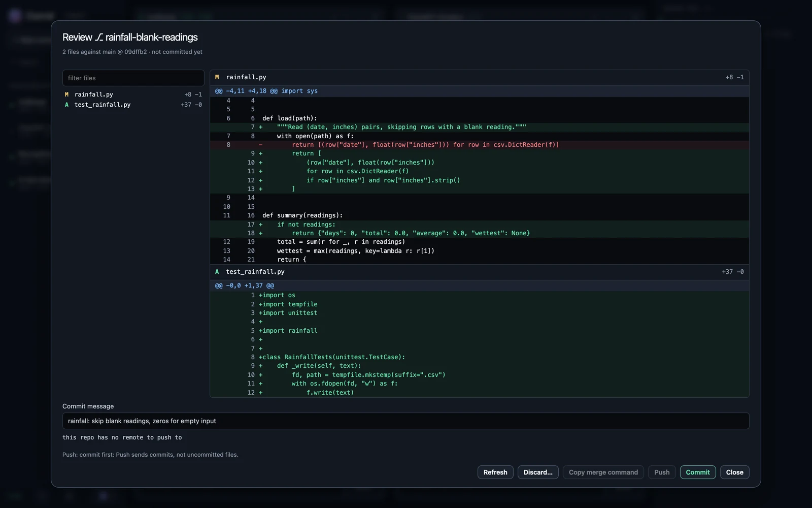
Task: Click the line 'def summary(readings):'
Action: (480, 215)
